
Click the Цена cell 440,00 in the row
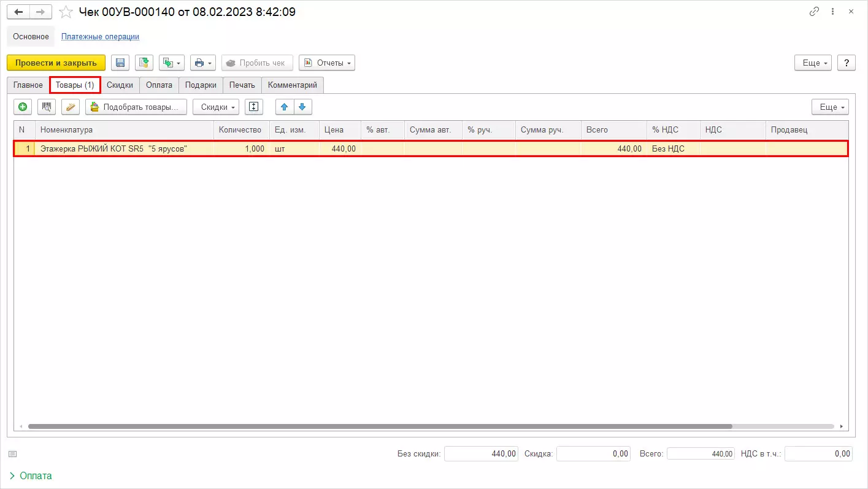pos(340,148)
